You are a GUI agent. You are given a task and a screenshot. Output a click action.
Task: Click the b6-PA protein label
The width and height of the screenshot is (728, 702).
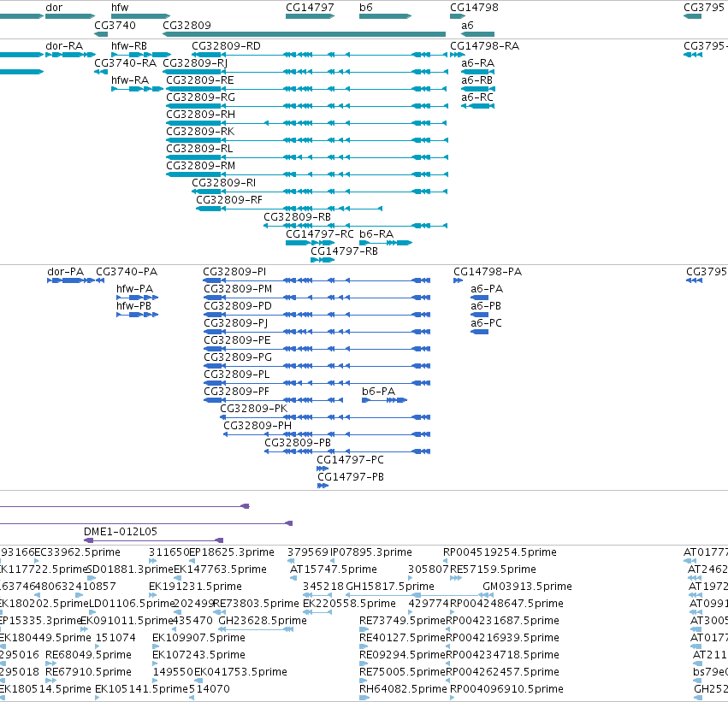pyautogui.click(x=378, y=392)
